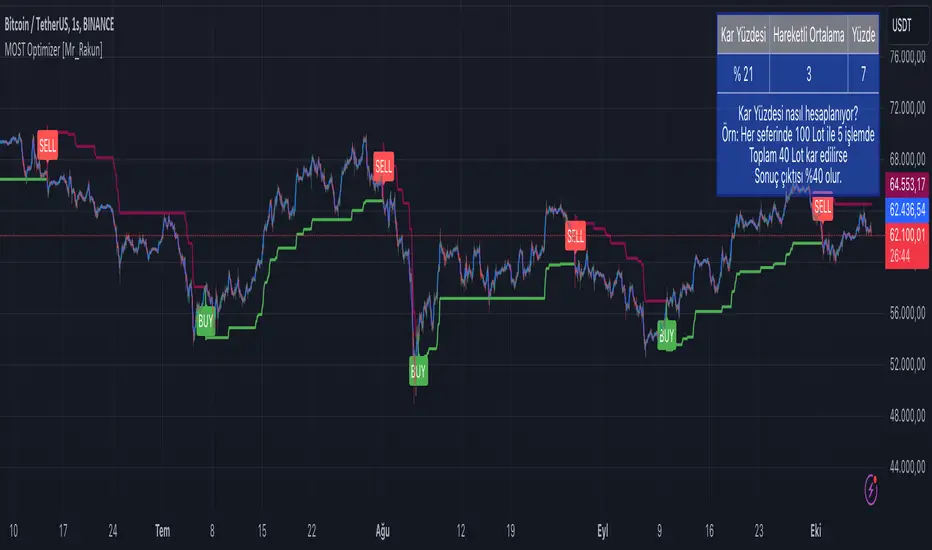932x550 pixels.
Task: Click the BUY marker above the 9 date
Action: click(666, 335)
